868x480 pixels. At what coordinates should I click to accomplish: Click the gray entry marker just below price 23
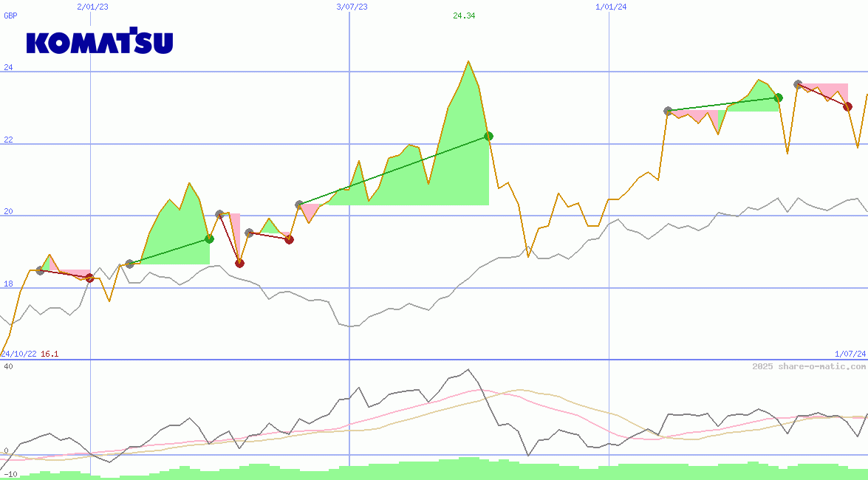[x=668, y=111]
